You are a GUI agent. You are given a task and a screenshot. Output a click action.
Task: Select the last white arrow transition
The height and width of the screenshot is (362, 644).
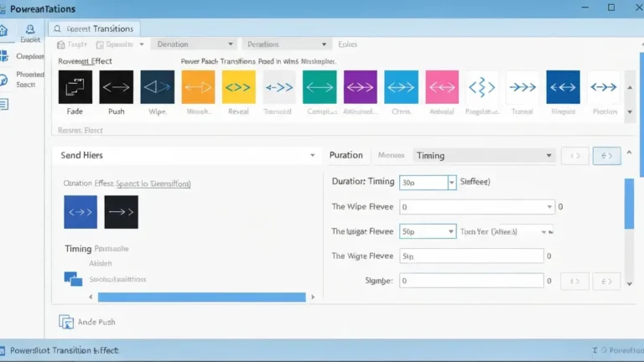click(x=604, y=87)
